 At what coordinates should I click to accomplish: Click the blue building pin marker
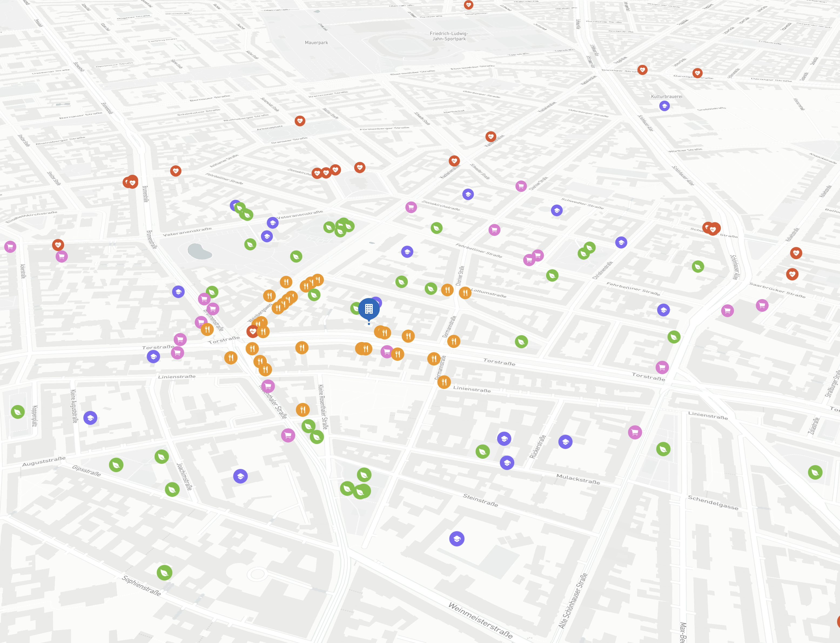tap(368, 309)
